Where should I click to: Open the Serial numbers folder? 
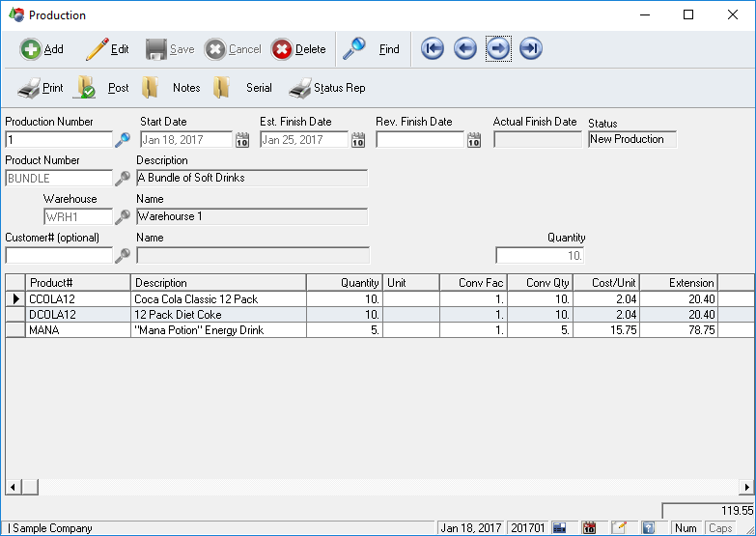pos(243,88)
